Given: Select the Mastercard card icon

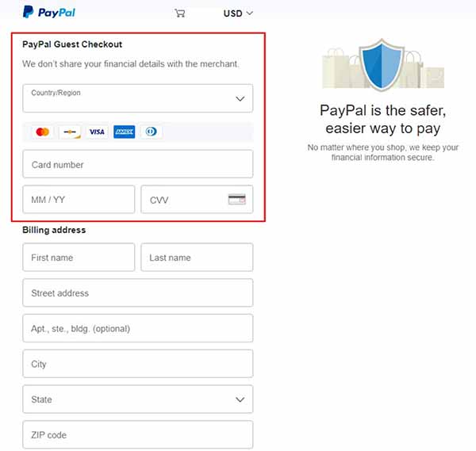Looking at the screenshot, I should tap(43, 132).
